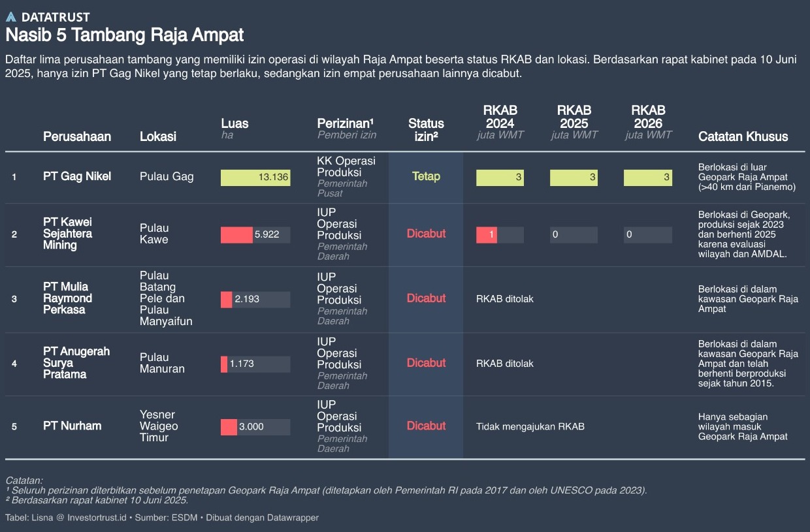
Task: Select the RKAB 2024 column header
Action: click(500, 117)
